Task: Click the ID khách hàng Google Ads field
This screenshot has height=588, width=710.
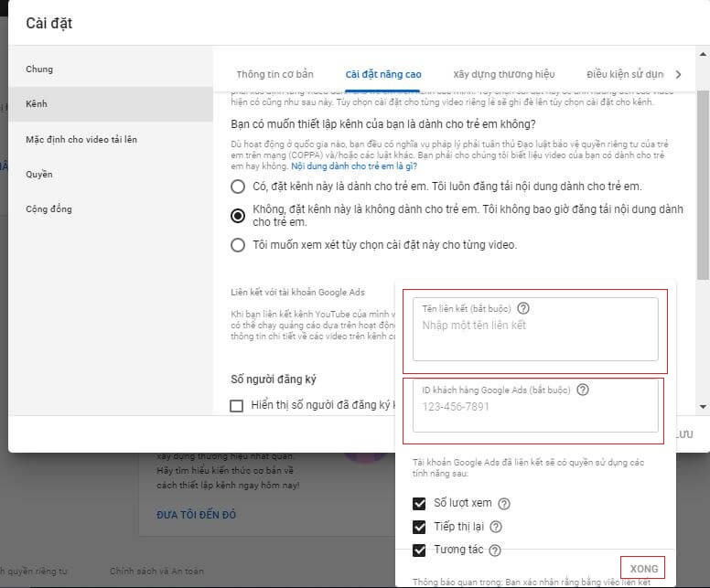Action: point(534,408)
